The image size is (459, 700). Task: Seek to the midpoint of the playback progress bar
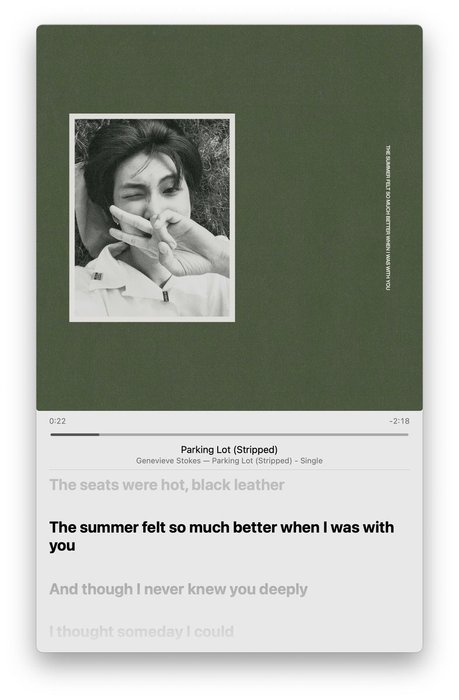point(230,434)
